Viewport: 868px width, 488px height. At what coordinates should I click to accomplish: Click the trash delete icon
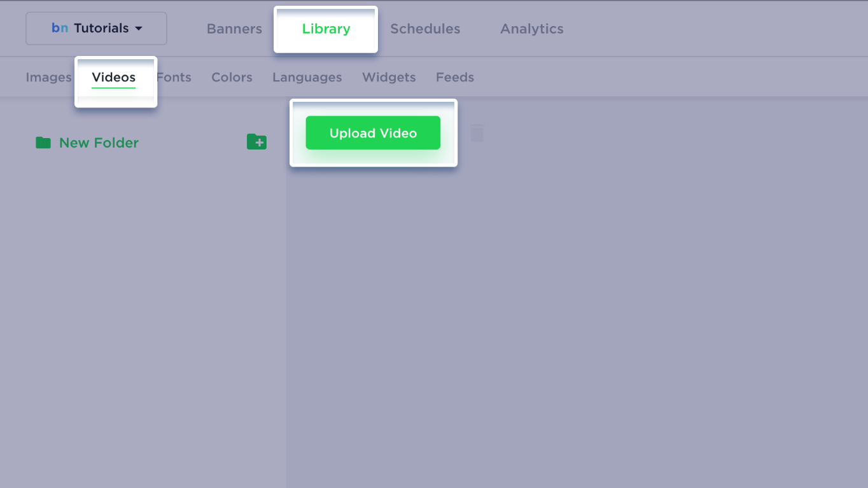pos(477,133)
